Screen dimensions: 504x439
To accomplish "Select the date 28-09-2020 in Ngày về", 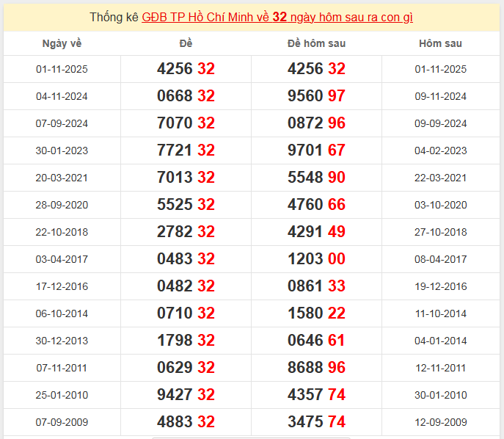I will (x=62, y=205).
